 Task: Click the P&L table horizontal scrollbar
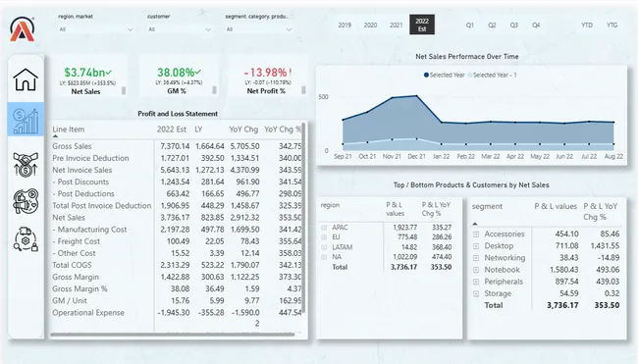point(173,335)
